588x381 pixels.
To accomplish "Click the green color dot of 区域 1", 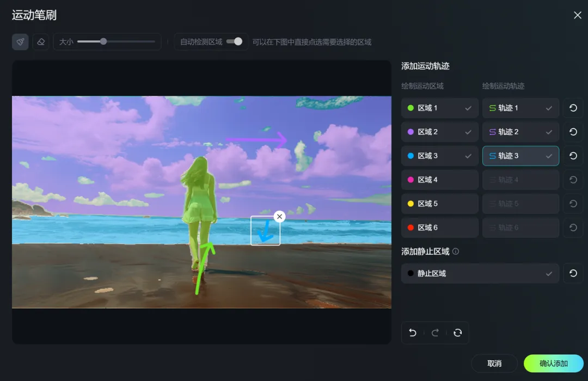I will pyautogui.click(x=411, y=108).
